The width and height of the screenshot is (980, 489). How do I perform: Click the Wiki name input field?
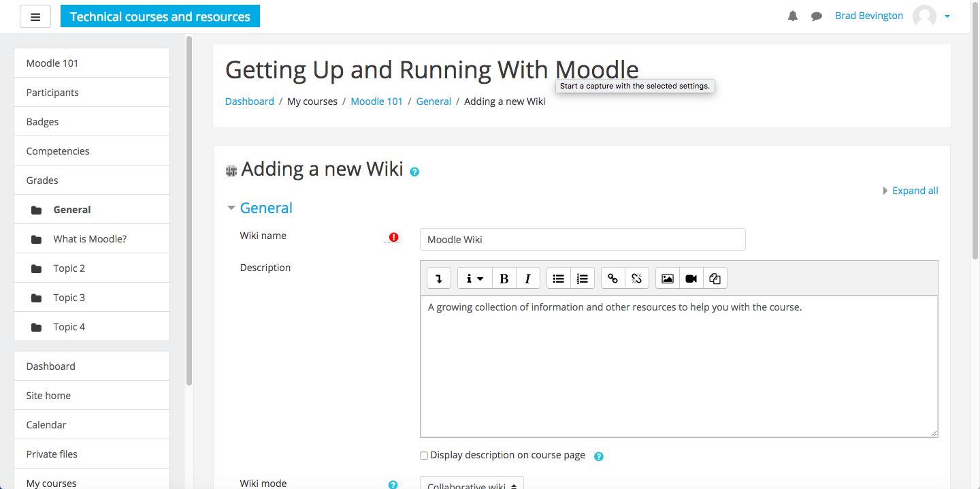[583, 239]
